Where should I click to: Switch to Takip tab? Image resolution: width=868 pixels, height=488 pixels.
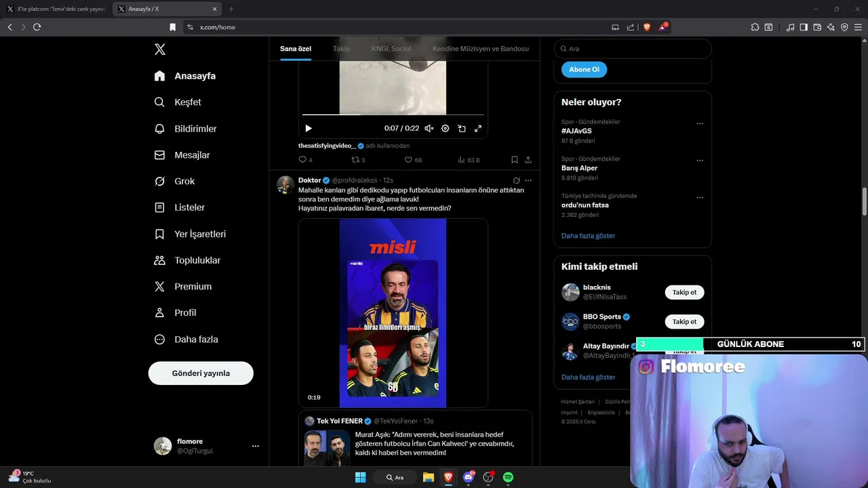coord(341,49)
